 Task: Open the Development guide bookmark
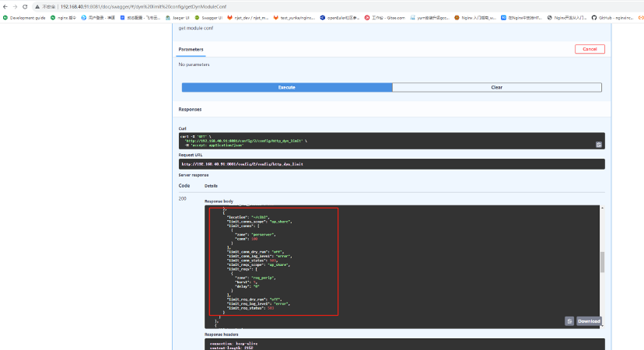[24, 18]
